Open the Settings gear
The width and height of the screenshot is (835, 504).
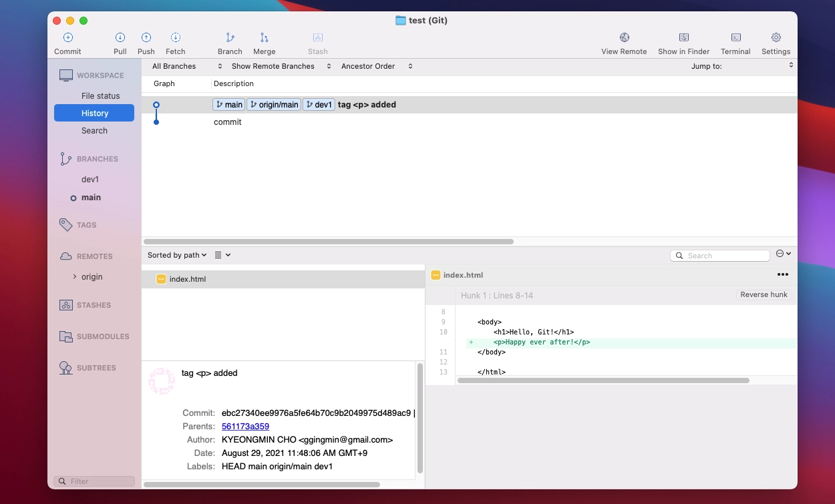click(x=776, y=38)
